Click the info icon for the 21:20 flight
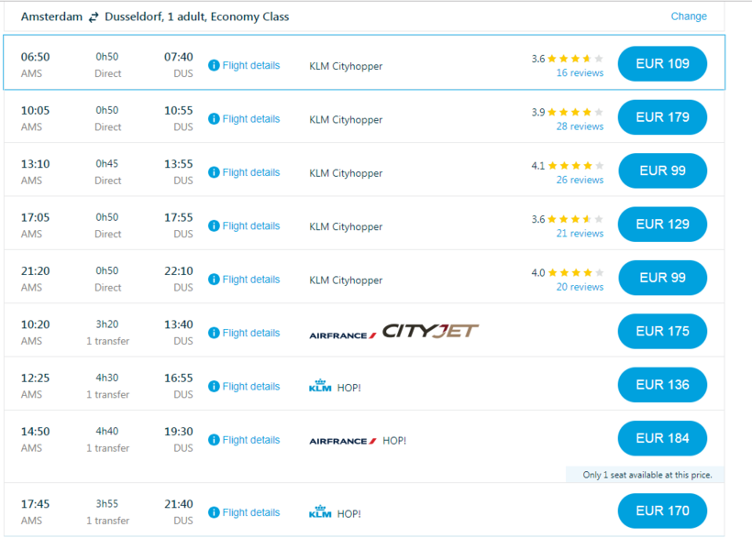The width and height of the screenshot is (752, 560). [x=214, y=280]
